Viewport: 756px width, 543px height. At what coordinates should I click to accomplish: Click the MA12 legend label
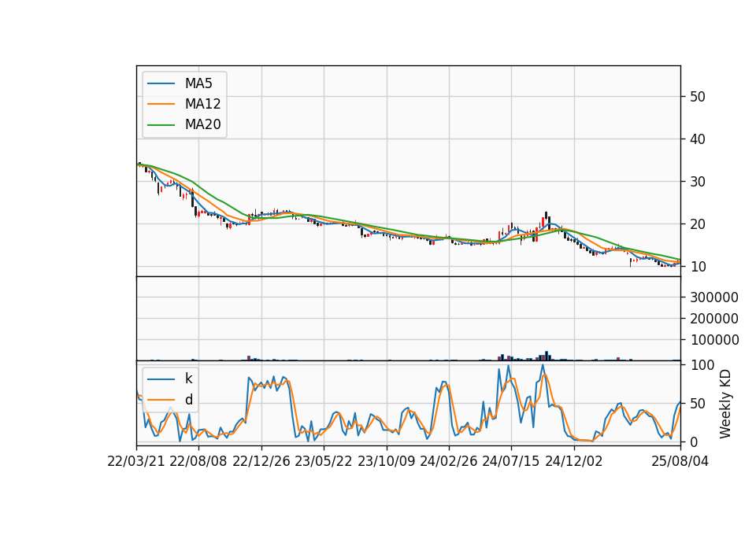click(202, 104)
